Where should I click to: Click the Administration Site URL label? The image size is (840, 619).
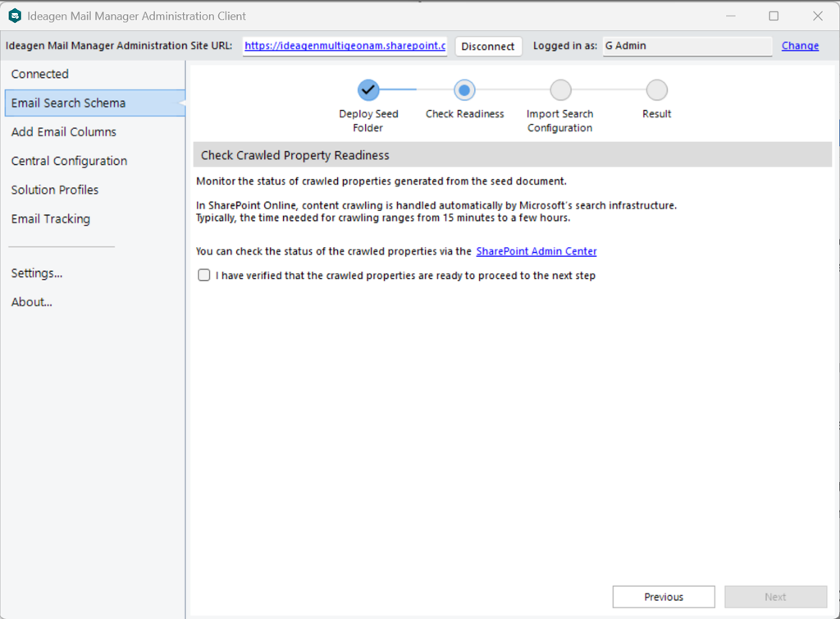[x=119, y=46]
